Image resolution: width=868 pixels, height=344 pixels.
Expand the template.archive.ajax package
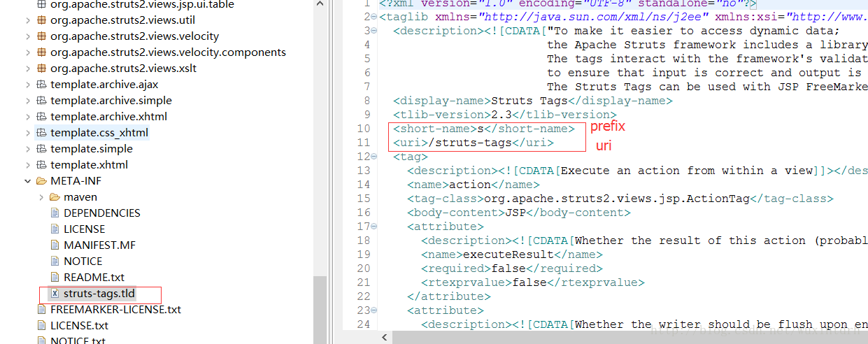coord(28,85)
